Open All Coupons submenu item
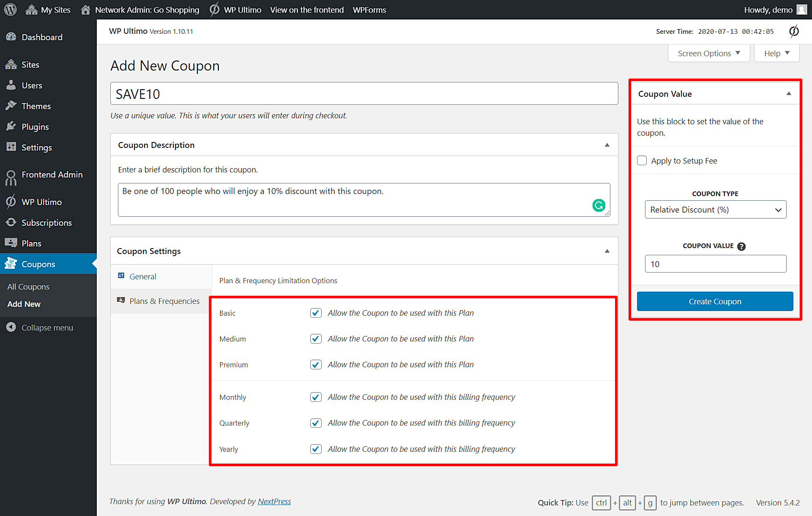Viewport: 812px width, 516px height. coord(28,287)
